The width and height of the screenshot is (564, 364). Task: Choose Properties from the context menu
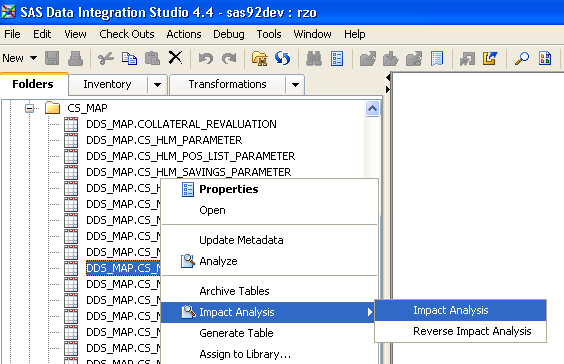270,189
